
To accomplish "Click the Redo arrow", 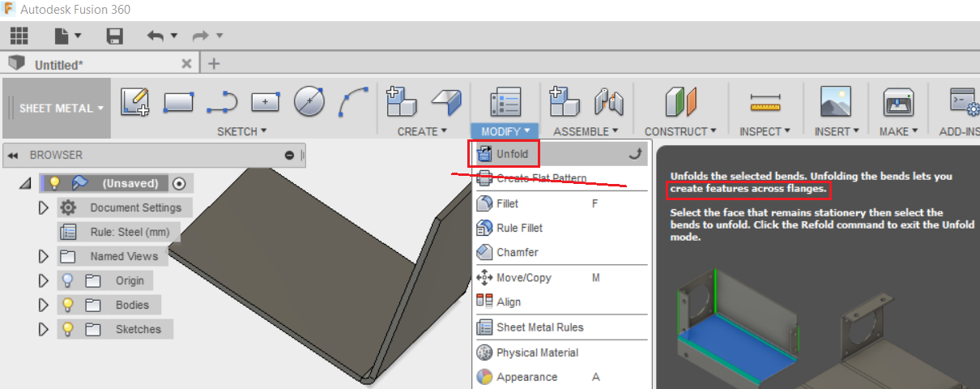I will tap(200, 36).
